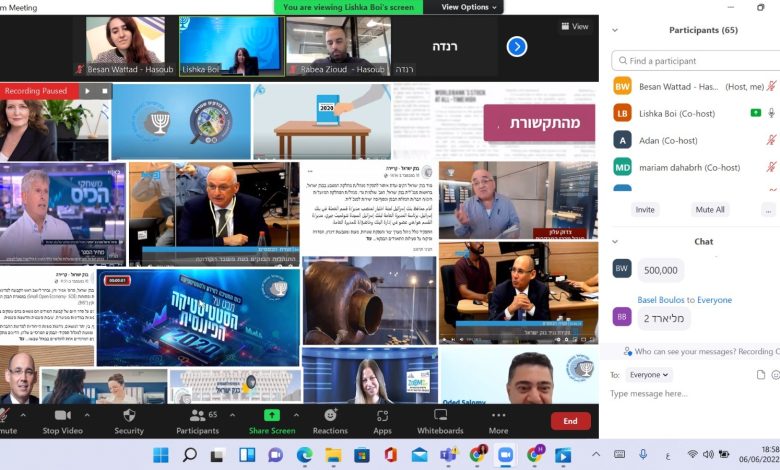Viewport: 780px width, 470px height.
Task: Expand share screen options arrow
Action: coord(296,415)
